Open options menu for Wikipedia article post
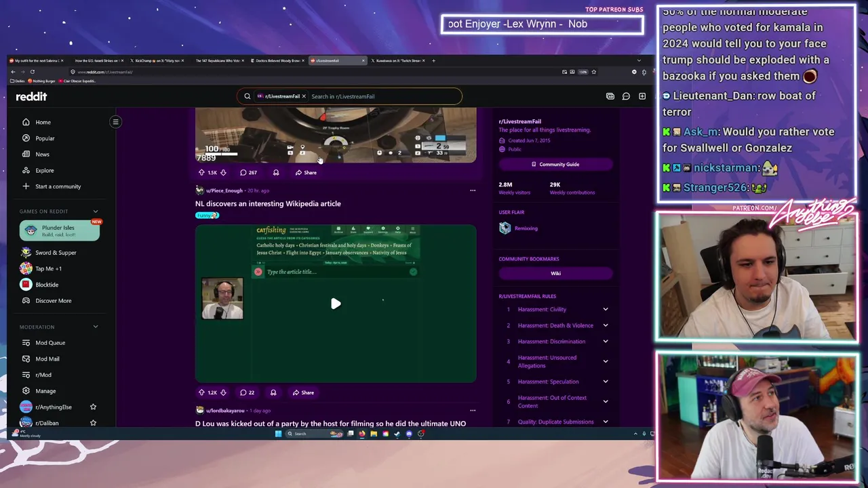This screenshot has width=868, height=488. click(473, 190)
